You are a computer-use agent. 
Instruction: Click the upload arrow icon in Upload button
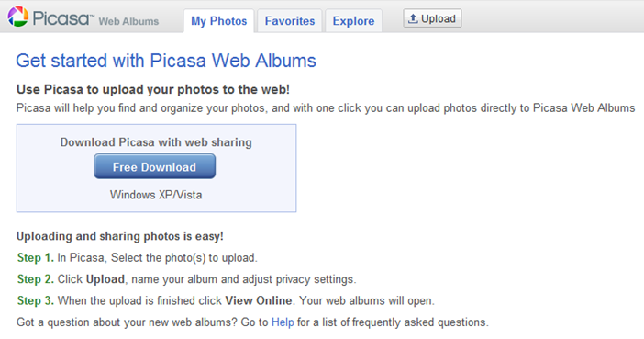[x=413, y=18]
